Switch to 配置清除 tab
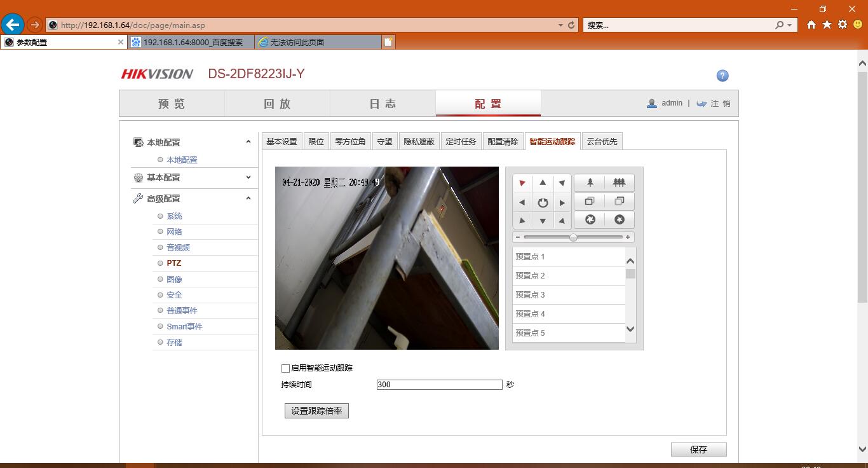Image resolution: width=868 pixels, height=468 pixels. click(x=503, y=141)
